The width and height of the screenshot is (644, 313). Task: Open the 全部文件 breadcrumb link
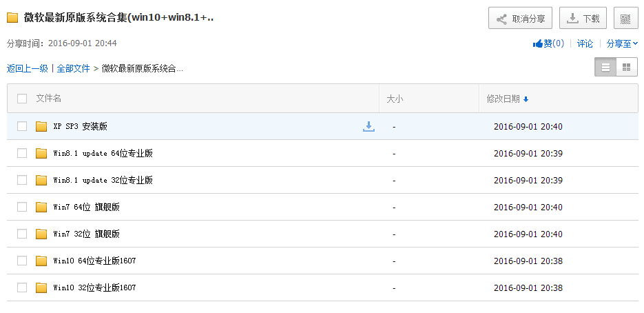[x=73, y=69]
